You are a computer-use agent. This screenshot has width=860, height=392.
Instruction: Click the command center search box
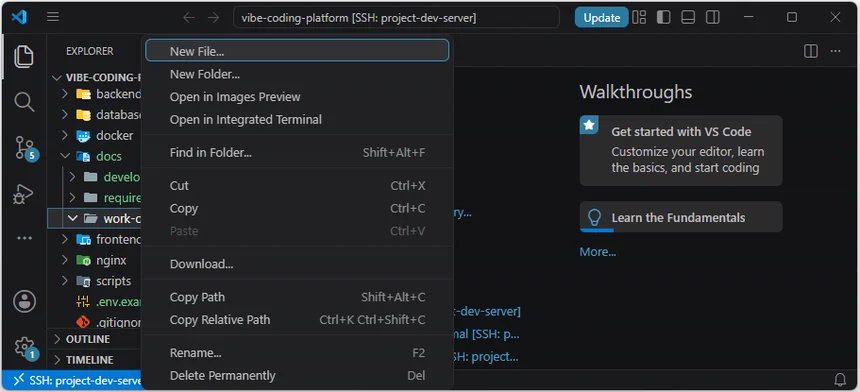(396, 18)
